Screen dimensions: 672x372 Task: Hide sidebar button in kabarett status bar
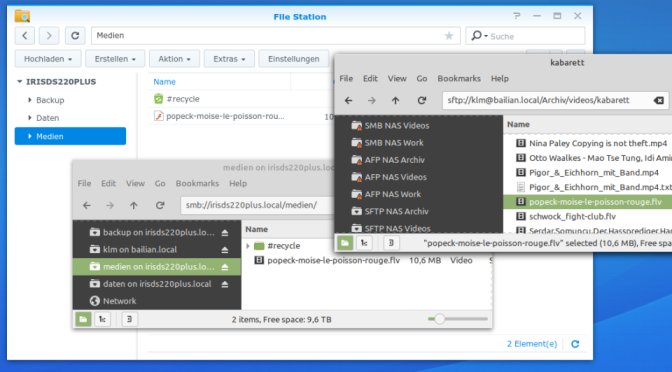pyautogui.click(x=391, y=243)
